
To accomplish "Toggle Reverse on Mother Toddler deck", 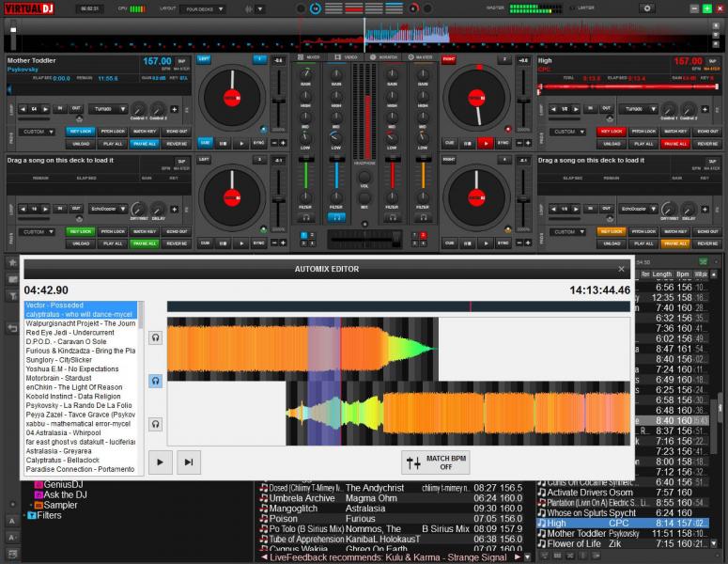I will [x=177, y=144].
